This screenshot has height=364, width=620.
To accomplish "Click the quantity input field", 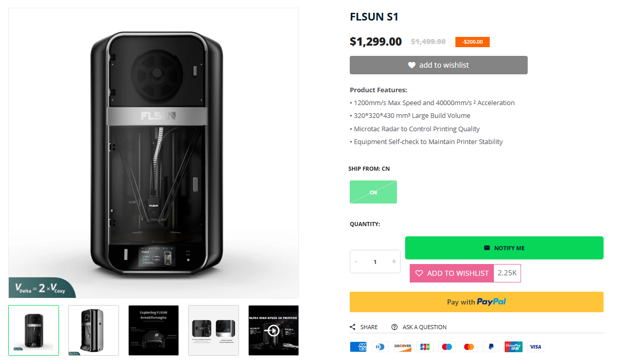I will 375,261.
